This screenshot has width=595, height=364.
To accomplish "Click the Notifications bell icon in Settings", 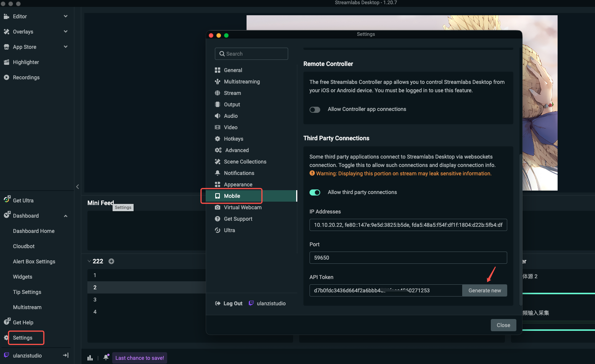I will tap(218, 173).
